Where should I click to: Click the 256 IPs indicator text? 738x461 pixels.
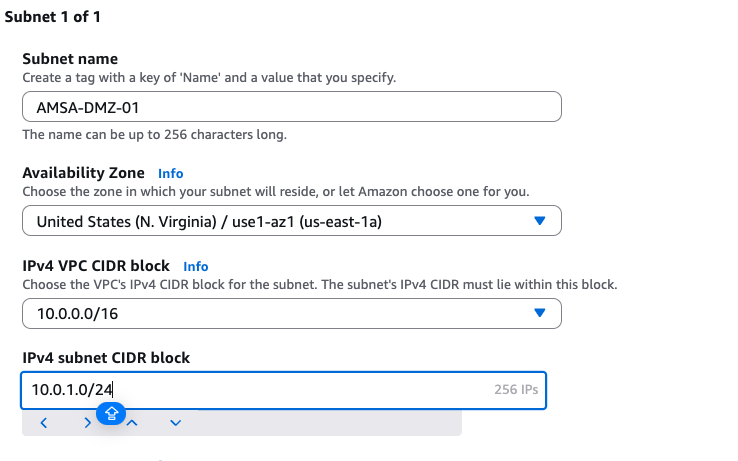517,390
